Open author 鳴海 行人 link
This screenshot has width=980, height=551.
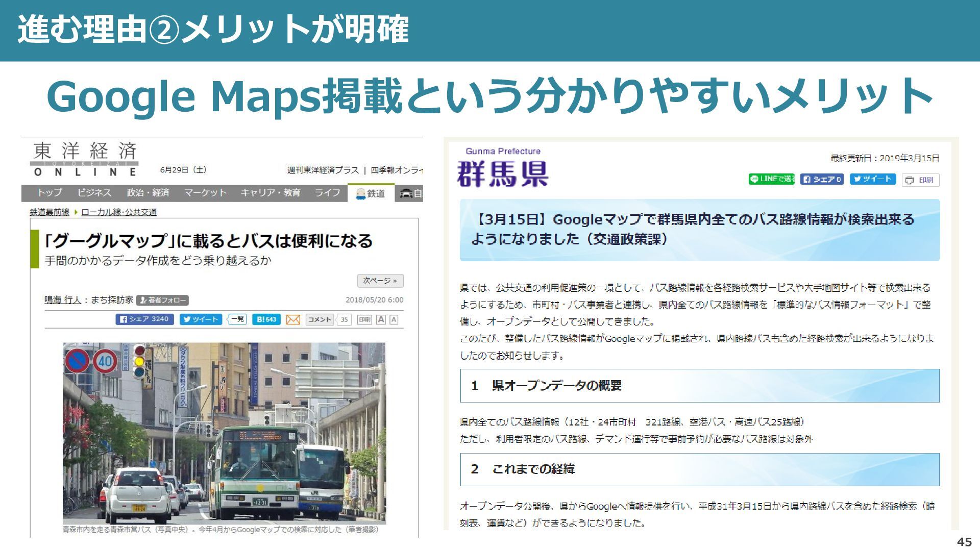click(x=63, y=300)
